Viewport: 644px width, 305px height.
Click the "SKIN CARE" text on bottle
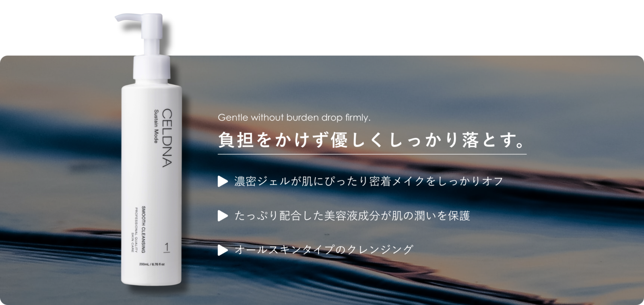click(132, 242)
